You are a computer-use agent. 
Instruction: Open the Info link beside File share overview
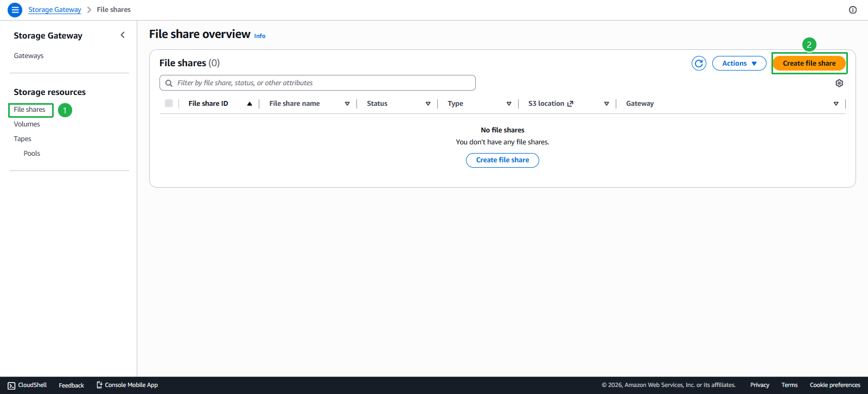point(260,36)
